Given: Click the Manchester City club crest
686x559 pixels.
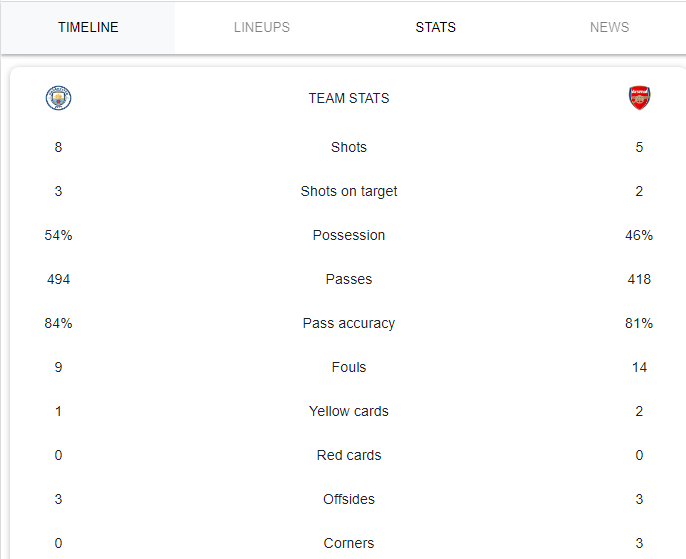Looking at the screenshot, I should [x=58, y=98].
